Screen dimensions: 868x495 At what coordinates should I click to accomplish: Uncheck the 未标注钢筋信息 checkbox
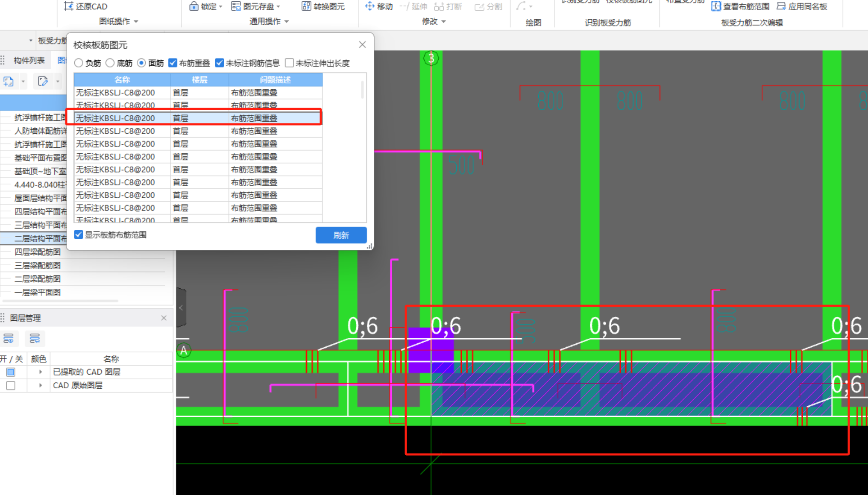[220, 63]
